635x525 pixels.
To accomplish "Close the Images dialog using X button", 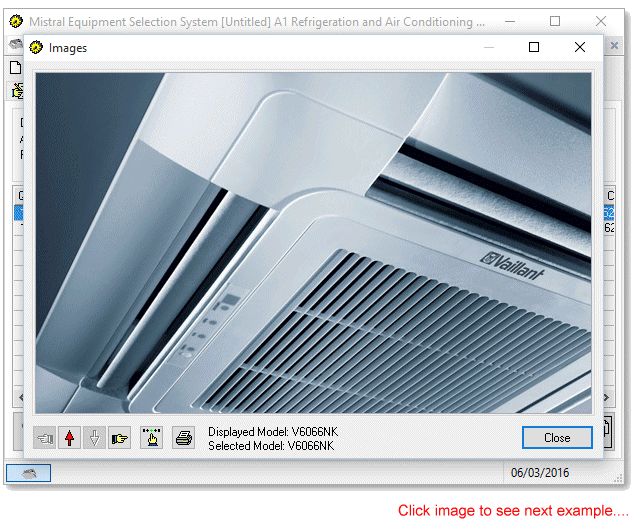I will point(580,47).
